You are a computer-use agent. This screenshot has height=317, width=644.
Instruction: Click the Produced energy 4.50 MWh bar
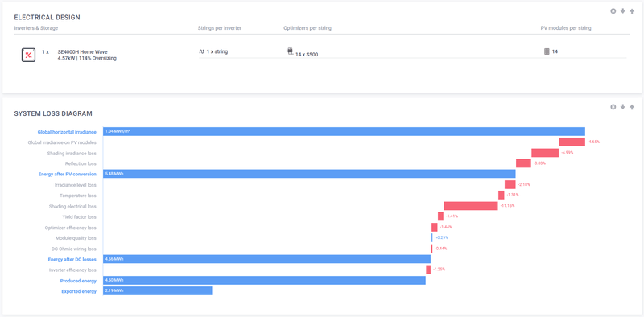tap(265, 281)
